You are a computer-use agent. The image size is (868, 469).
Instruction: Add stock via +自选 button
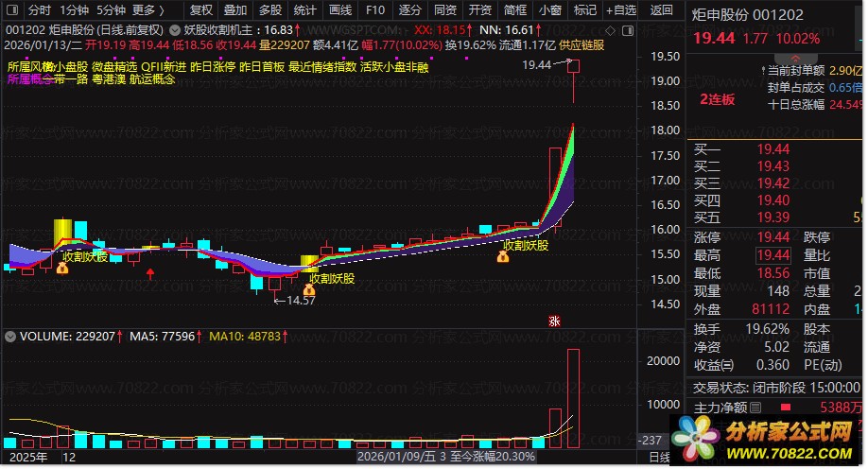click(620, 10)
